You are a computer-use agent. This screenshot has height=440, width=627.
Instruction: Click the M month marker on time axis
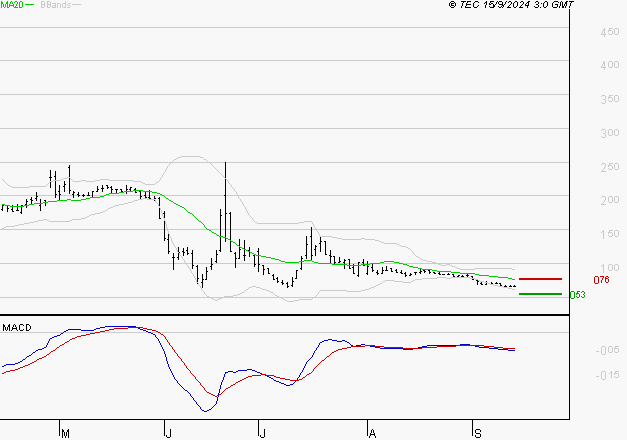pos(66,433)
